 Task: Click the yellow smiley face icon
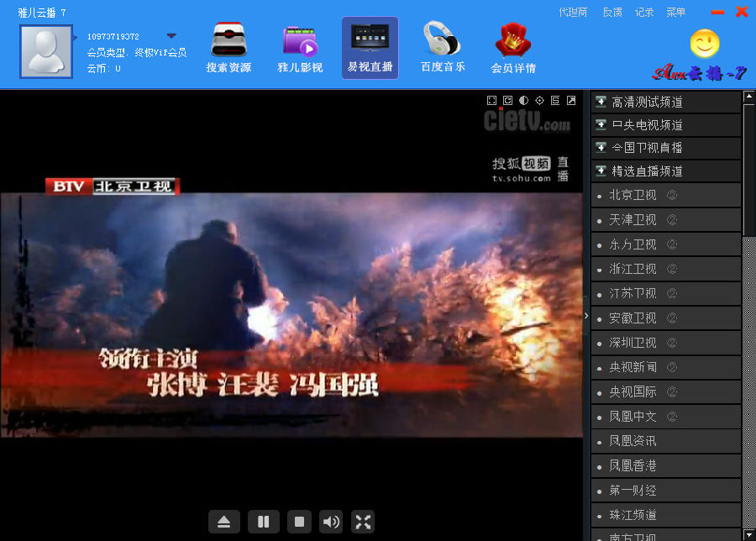[x=705, y=44]
